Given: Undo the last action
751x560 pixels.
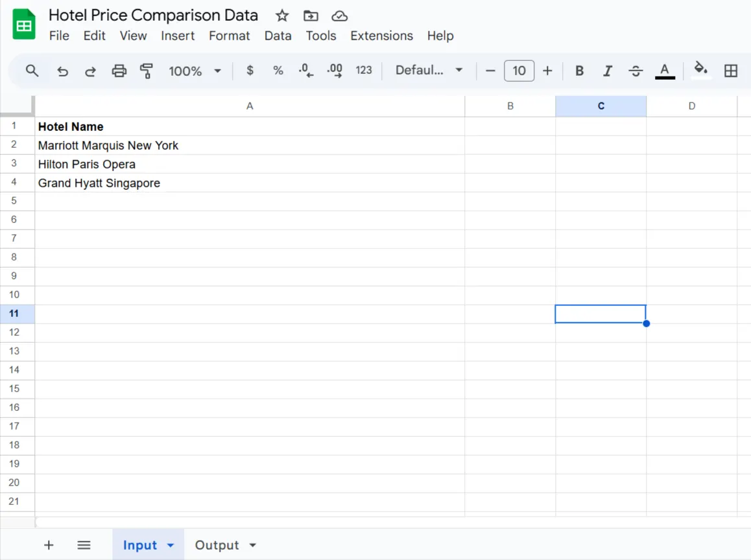Looking at the screenshot, I should (63, 71).
